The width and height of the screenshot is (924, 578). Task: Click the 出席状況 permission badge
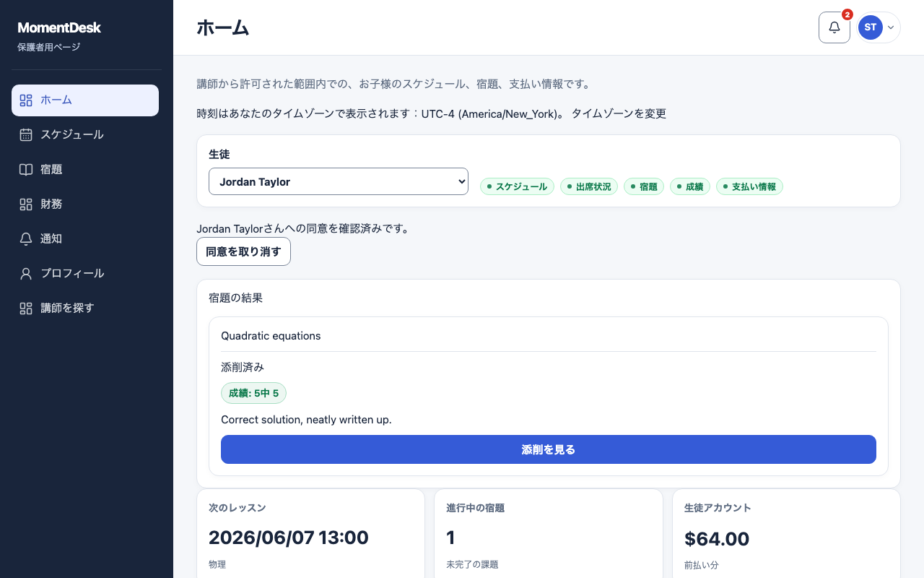coord(589,186)
